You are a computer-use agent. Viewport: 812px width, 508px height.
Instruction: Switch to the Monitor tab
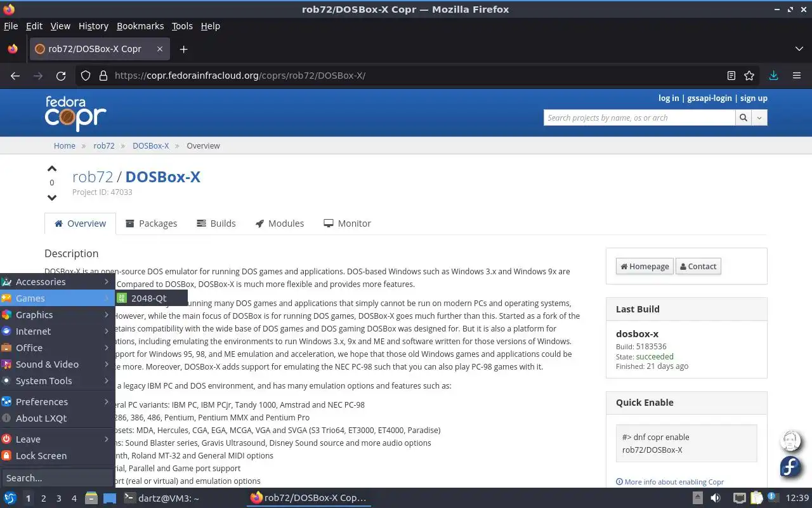[x=347, y=223]
